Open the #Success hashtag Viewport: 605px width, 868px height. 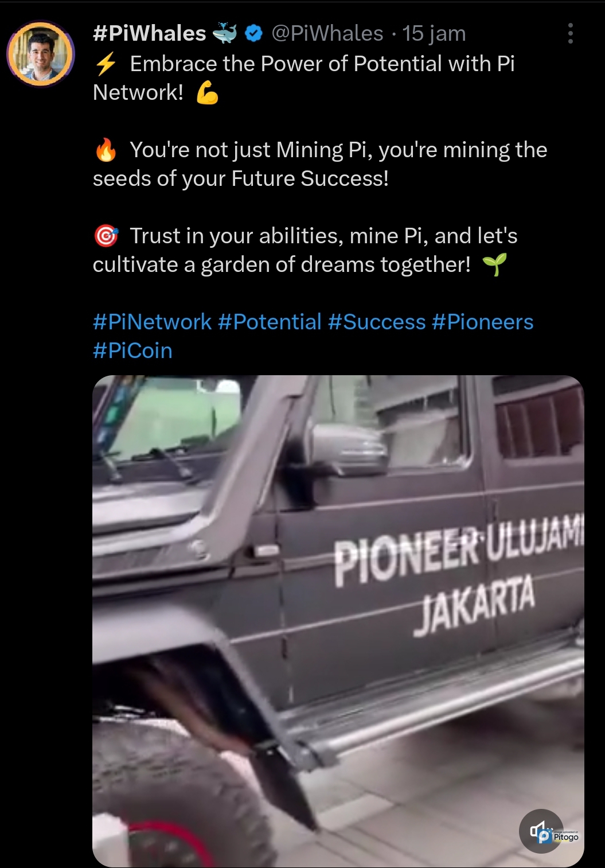[377, 322]
